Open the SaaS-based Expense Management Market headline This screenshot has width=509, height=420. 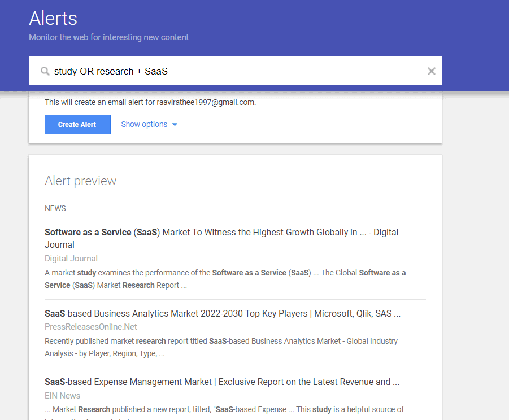click(222, 382)
